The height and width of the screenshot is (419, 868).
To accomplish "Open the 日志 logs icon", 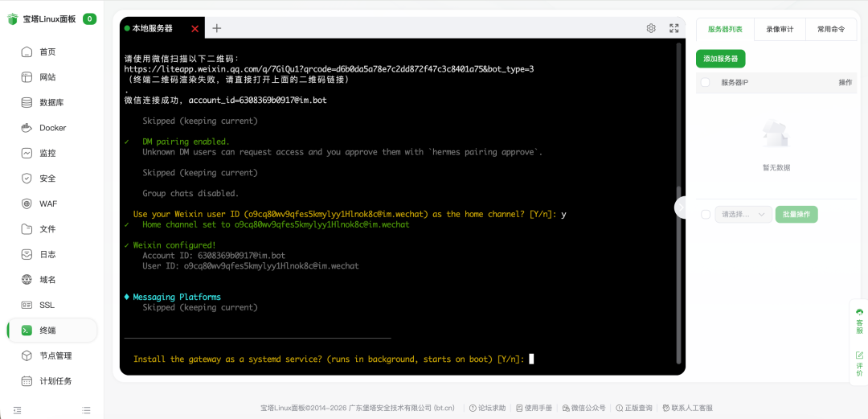I will pos(27,254).
